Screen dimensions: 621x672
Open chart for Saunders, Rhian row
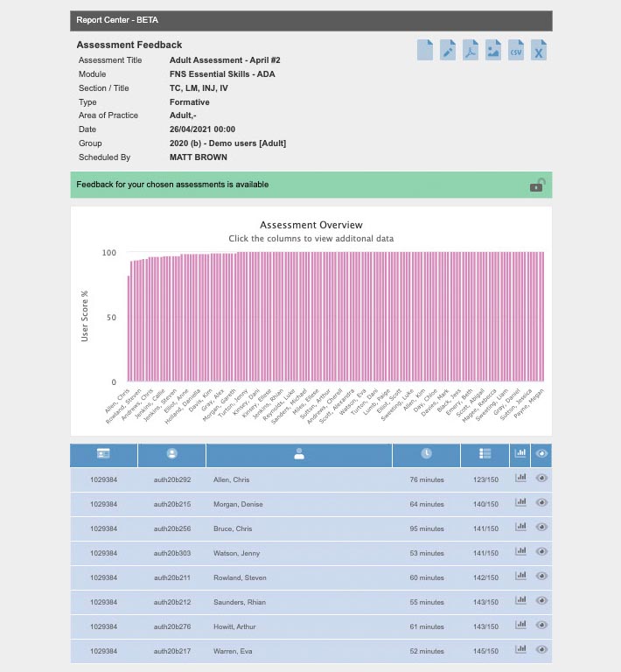[520, 599]
